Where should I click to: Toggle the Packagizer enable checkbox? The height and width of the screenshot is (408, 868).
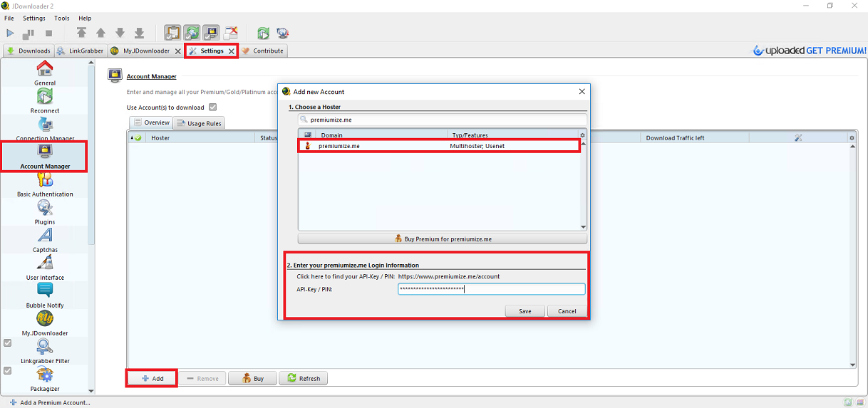(x=8, y=371)
